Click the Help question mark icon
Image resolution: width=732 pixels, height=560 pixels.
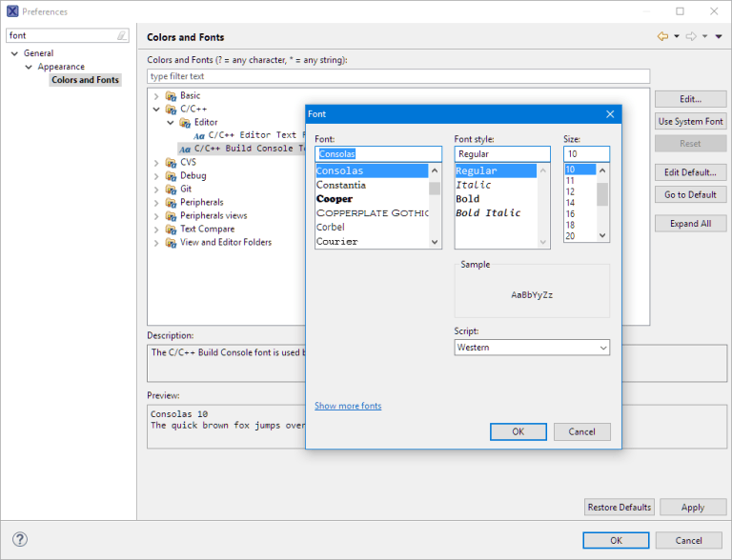click(x=20, y=539)
